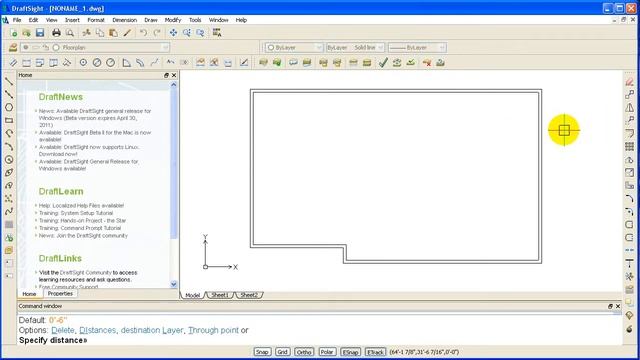This screenshot has height=360, width=640.
Task: Click the angular dimension icon in third toolbar
Action: coord(127,62)
